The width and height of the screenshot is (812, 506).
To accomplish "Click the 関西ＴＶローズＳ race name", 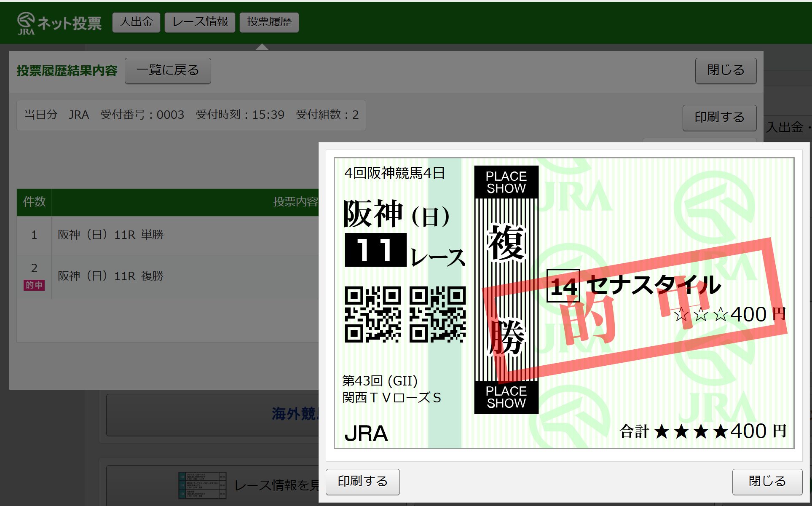I will click(391, 398).
